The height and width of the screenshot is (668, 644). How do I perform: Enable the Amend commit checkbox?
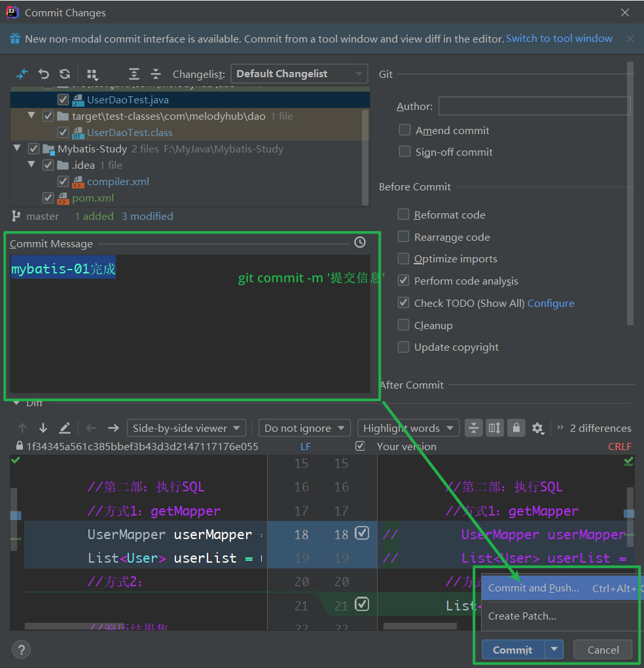click(x=404, y=130)
